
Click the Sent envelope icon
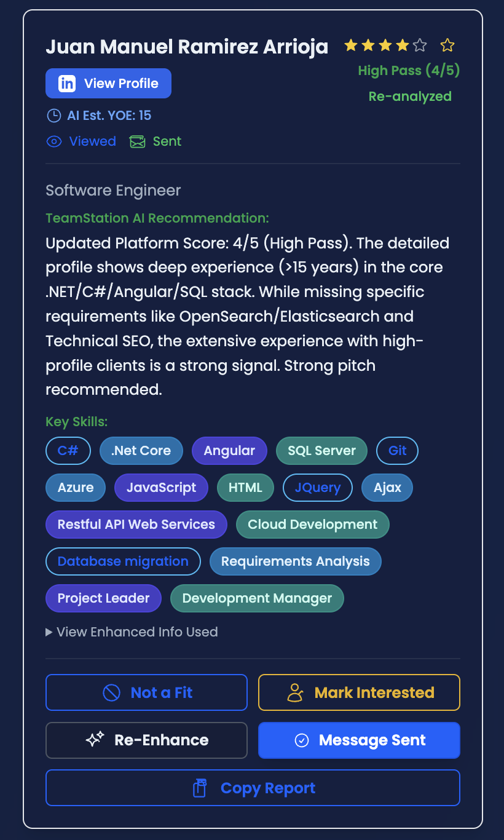click(137, 141)
